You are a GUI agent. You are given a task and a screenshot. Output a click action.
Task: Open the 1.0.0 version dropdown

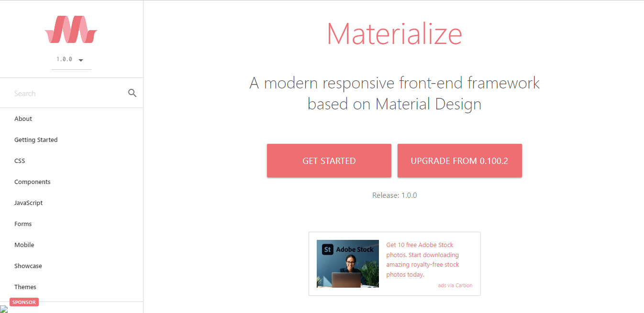71,60
